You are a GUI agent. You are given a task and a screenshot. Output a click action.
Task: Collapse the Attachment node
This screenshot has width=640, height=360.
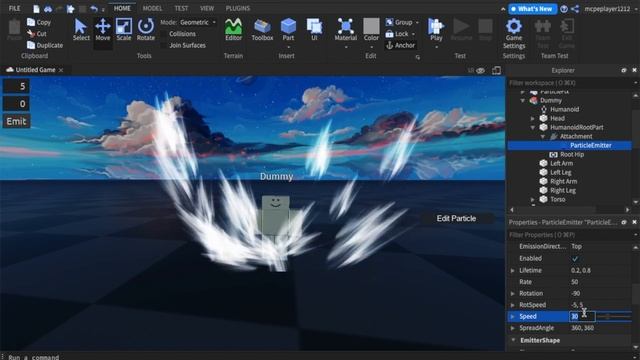point(543,136)
